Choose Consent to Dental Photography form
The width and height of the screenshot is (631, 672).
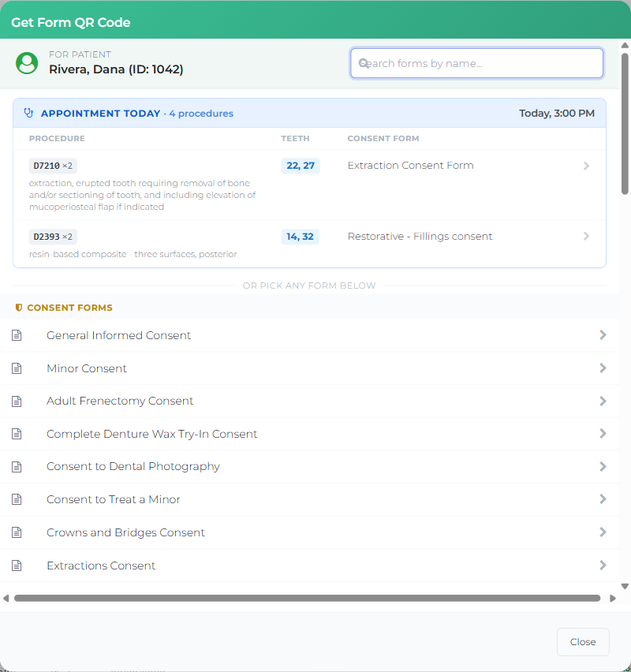point(309,467)
